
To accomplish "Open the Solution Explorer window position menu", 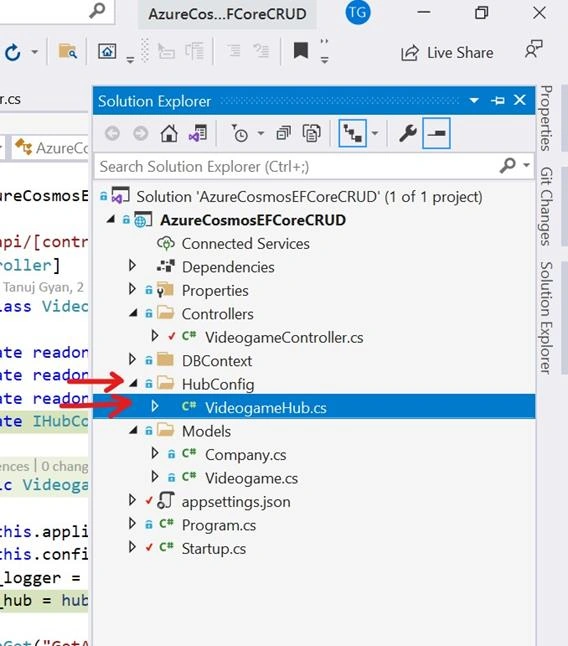I will [474, 101].
